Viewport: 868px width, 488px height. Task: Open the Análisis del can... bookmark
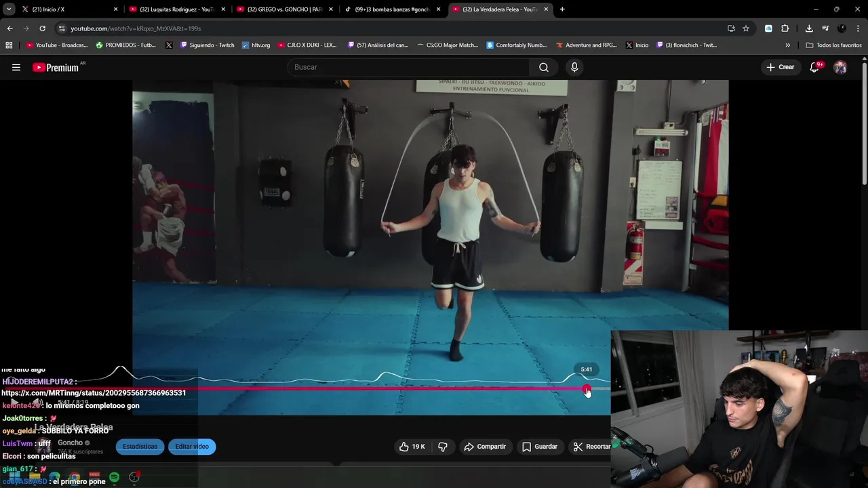pos(378,45)
